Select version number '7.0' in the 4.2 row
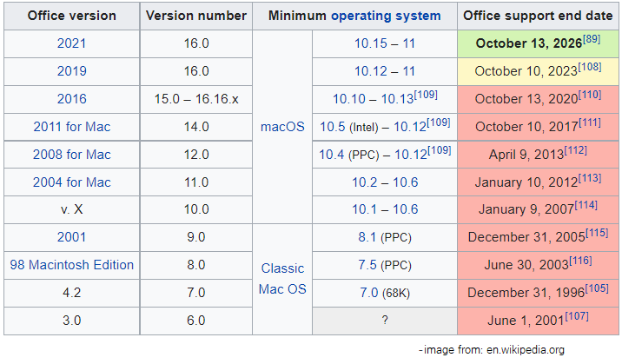Image resolution: width=622 pixels, height=364 pixels. [x=196, y=293]
